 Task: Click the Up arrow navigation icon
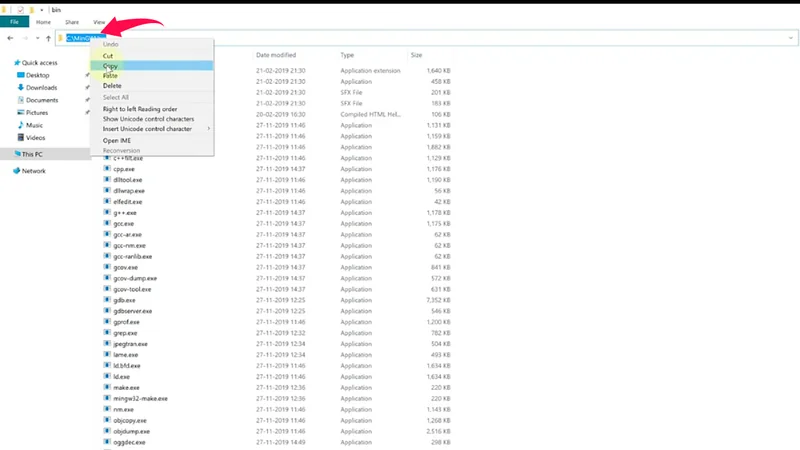click(x=48, y=38)
